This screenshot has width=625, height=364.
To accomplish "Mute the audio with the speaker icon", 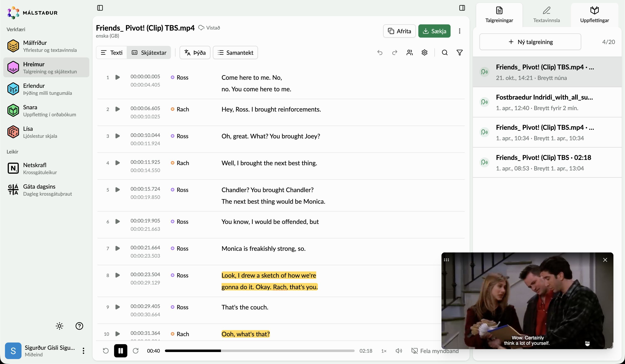I will tap(399, 351).
